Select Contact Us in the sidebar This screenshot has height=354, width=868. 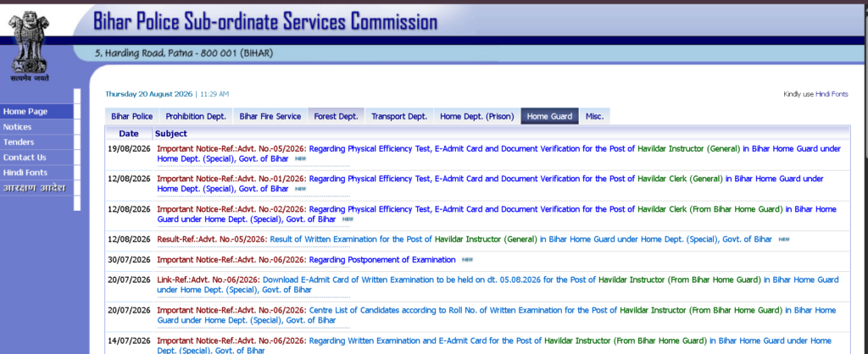point(36,157)
